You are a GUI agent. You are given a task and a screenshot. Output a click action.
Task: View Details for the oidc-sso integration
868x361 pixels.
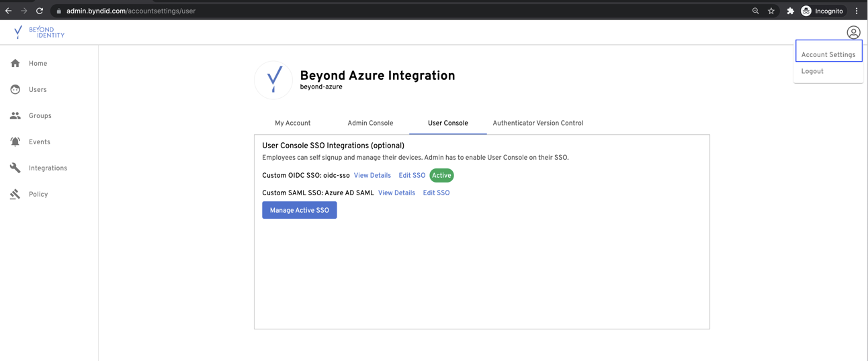[x=372, y=175]
